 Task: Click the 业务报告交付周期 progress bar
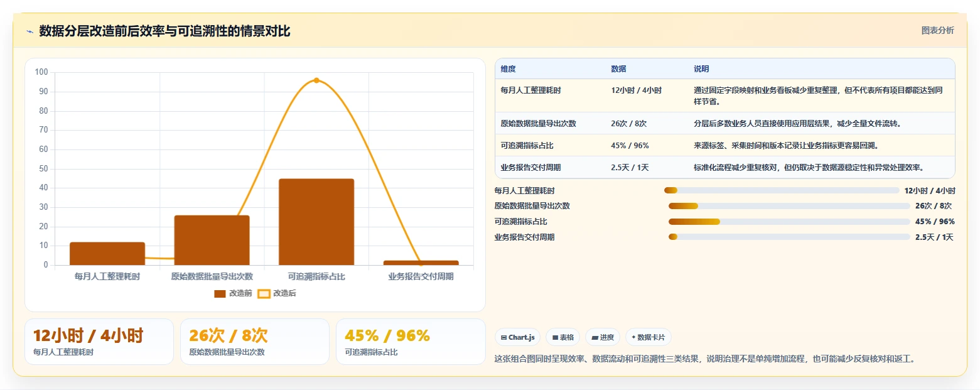[x=789, y=237]
